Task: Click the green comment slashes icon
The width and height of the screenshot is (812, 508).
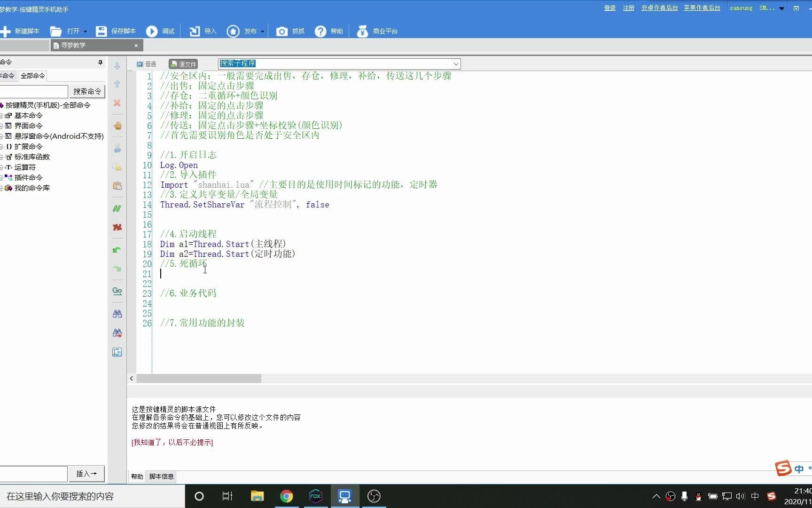Action: click(x=117, y=208)
